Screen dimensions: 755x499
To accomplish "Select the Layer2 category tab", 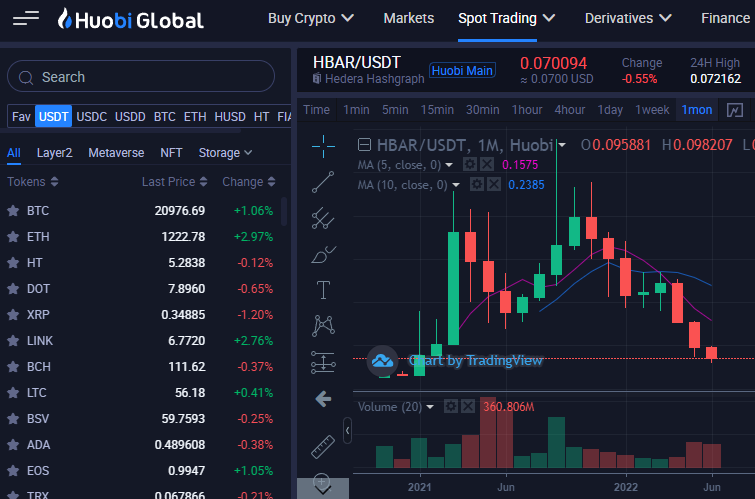I will [54, 153].
